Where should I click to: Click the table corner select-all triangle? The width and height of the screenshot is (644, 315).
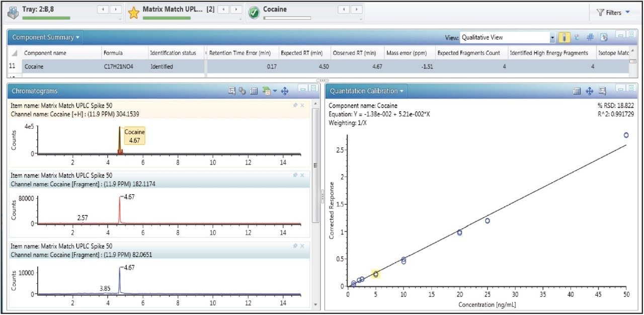tap(15, 53)
